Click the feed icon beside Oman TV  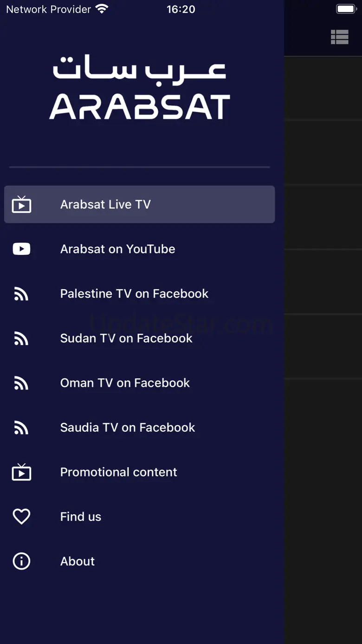21,383
